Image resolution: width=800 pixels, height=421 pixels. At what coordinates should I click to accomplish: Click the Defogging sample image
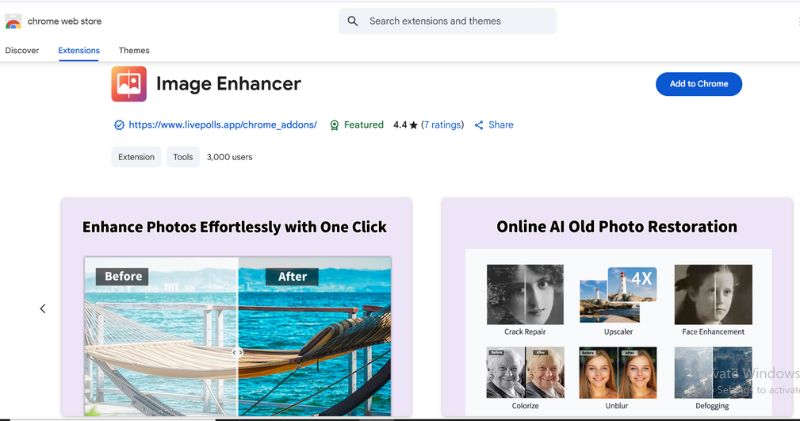[713, 373]
